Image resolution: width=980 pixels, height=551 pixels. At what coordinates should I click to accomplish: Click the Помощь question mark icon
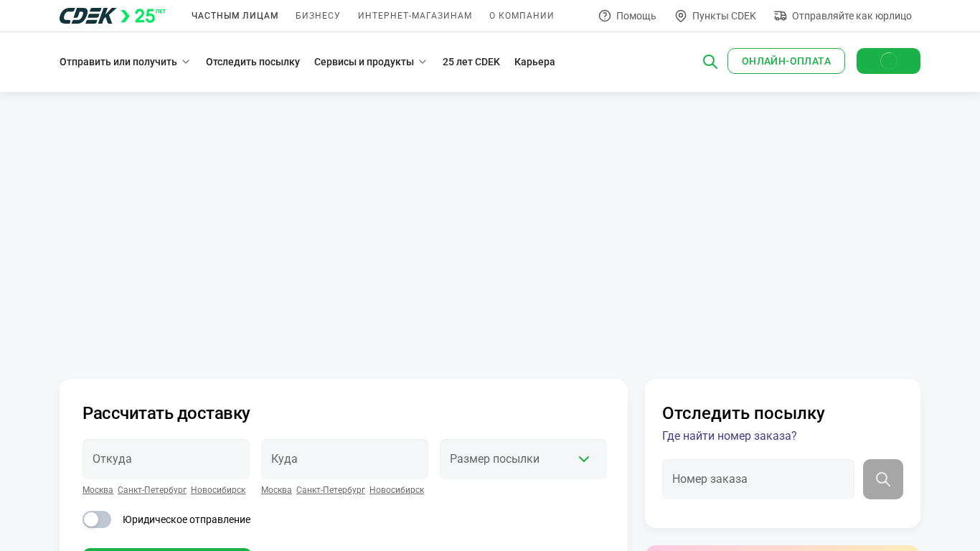(x=605, y=16)
